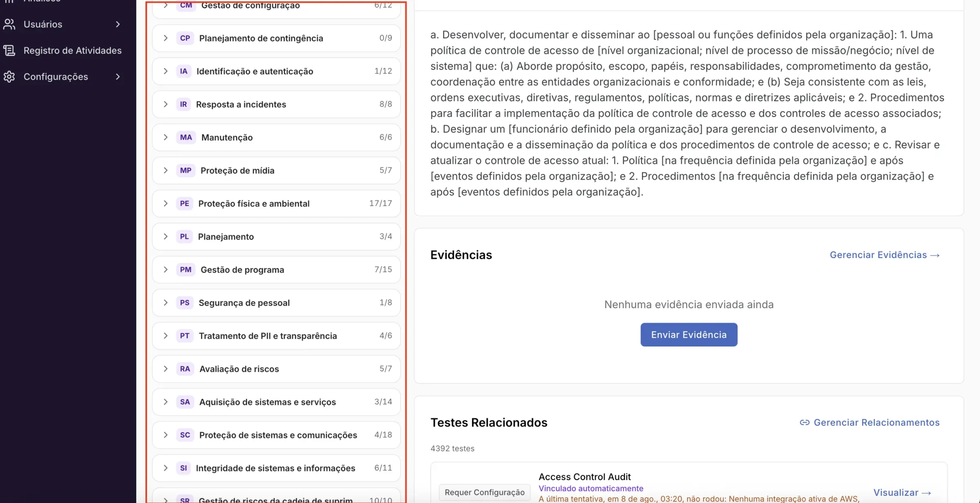Click the MP badge for Proteção de mídia

click(186, 170)
